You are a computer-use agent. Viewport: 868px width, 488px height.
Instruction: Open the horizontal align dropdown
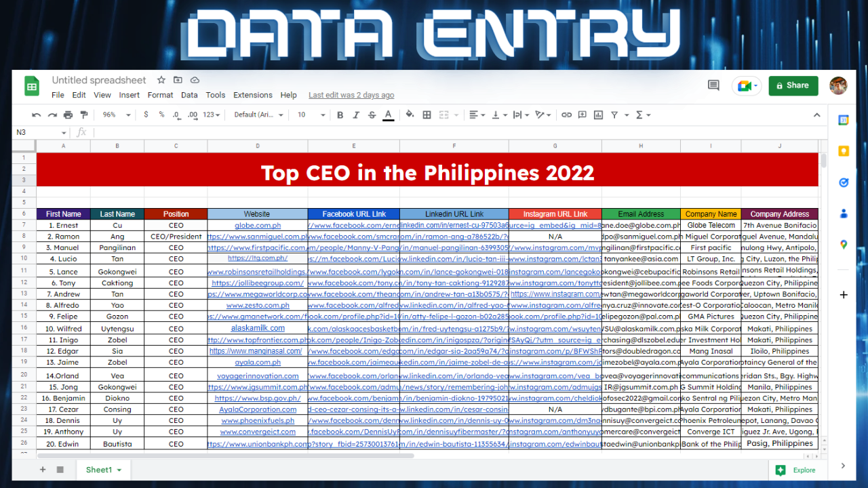477,115
